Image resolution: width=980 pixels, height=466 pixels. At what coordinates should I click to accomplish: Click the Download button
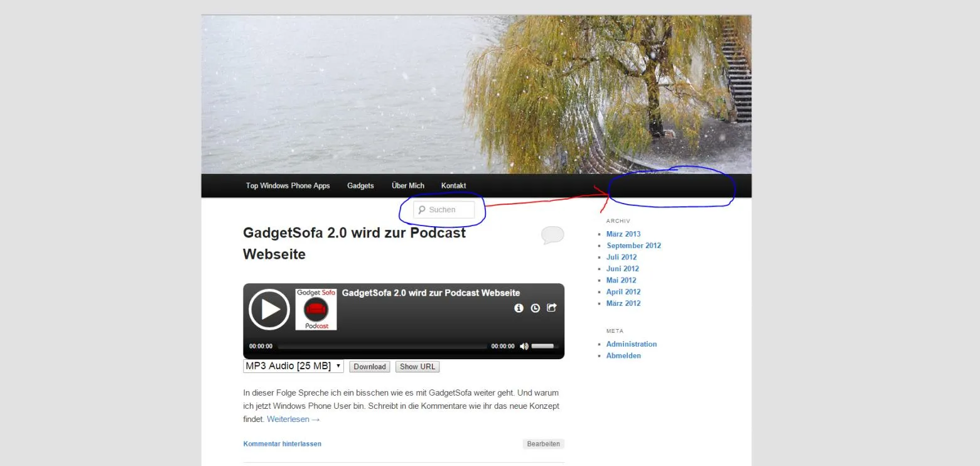click(370, 367)
